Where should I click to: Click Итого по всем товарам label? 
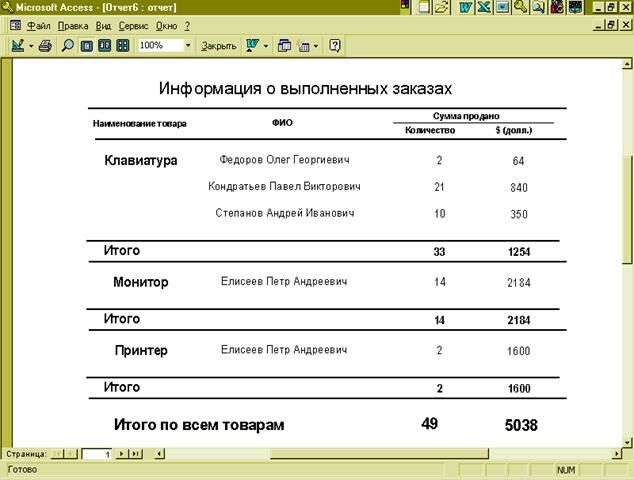pos(199,425)
